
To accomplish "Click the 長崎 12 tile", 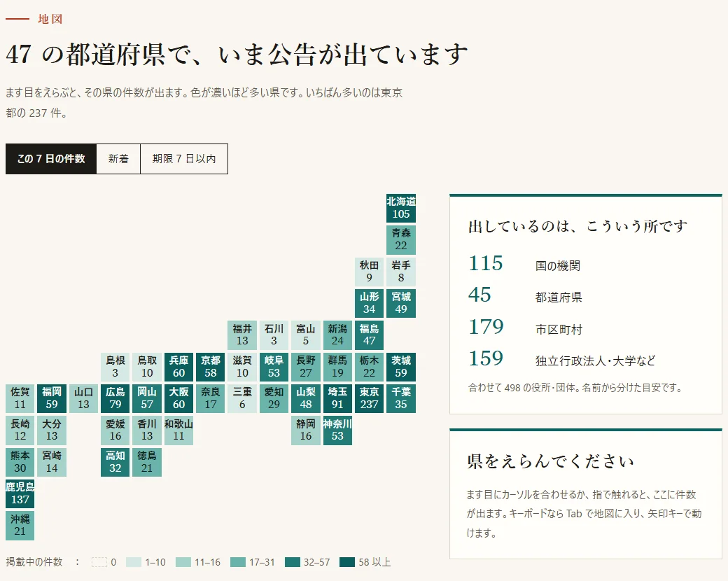I will pyautogui.click(x=20, y=430).
